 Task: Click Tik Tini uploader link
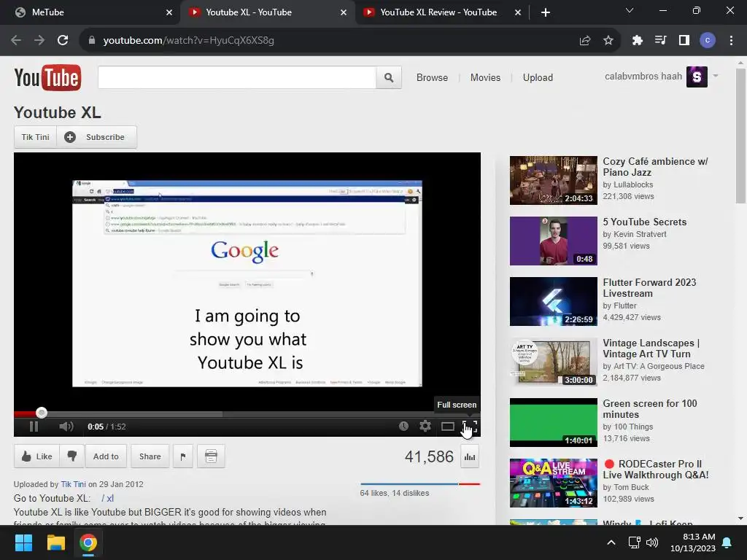click(x=74, y=484)
